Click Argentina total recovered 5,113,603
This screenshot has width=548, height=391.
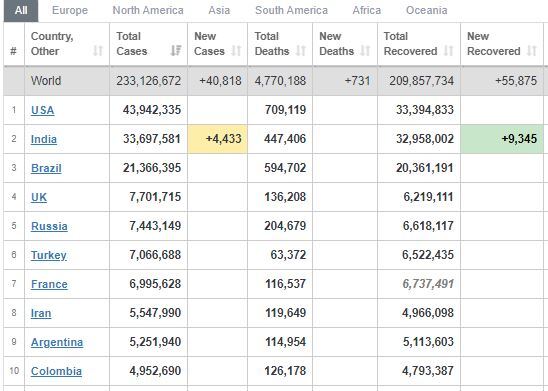coord(428,342)
